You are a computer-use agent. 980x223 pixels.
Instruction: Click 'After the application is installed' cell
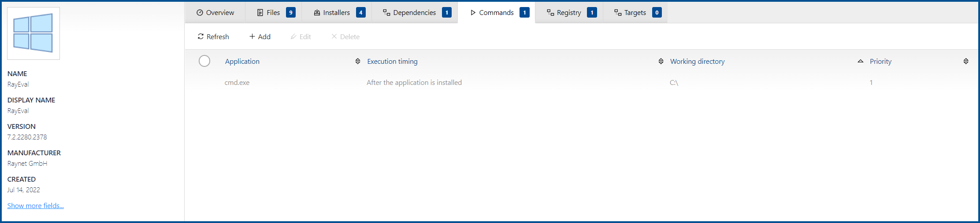click(414, 83)
